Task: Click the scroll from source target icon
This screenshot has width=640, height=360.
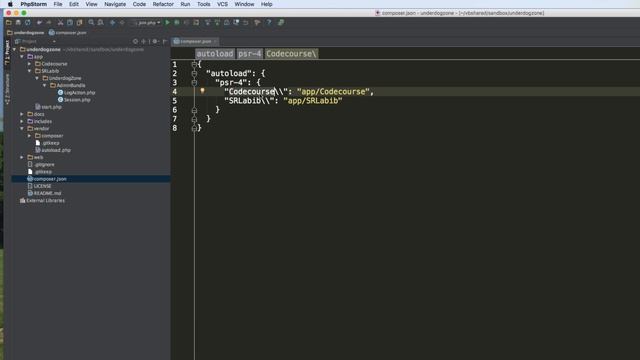Action: pos(136,41)
